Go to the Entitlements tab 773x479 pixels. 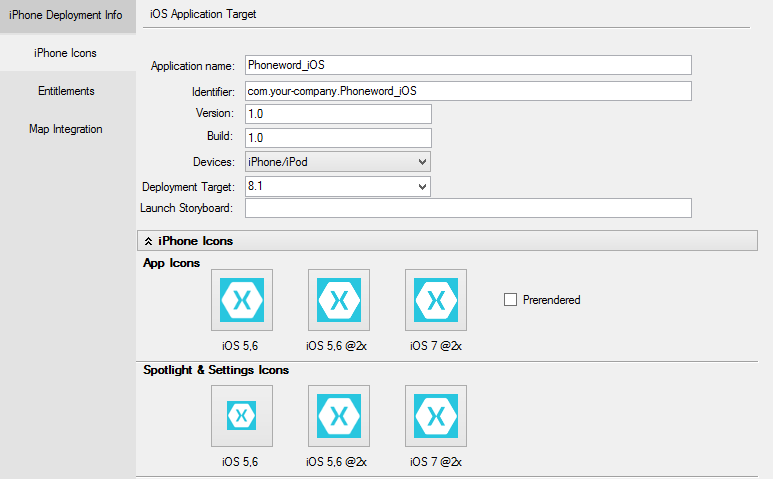(x=66, y=91)
